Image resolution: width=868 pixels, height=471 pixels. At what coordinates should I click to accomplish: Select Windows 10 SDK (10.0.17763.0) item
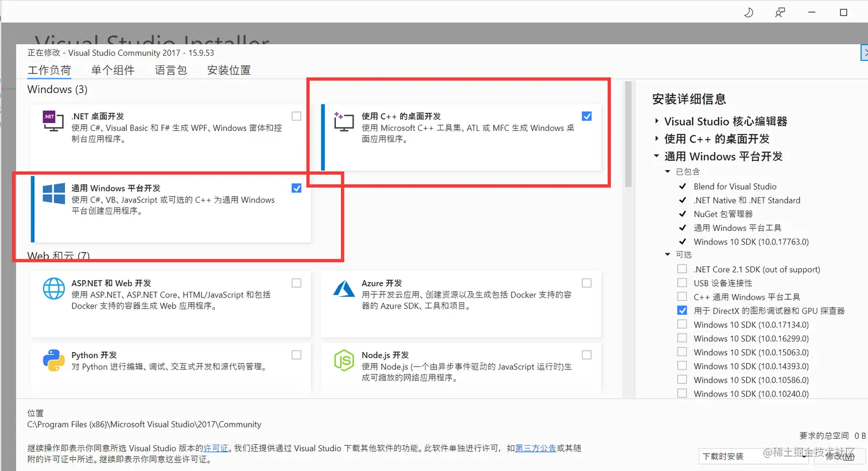tap(751, 242)
